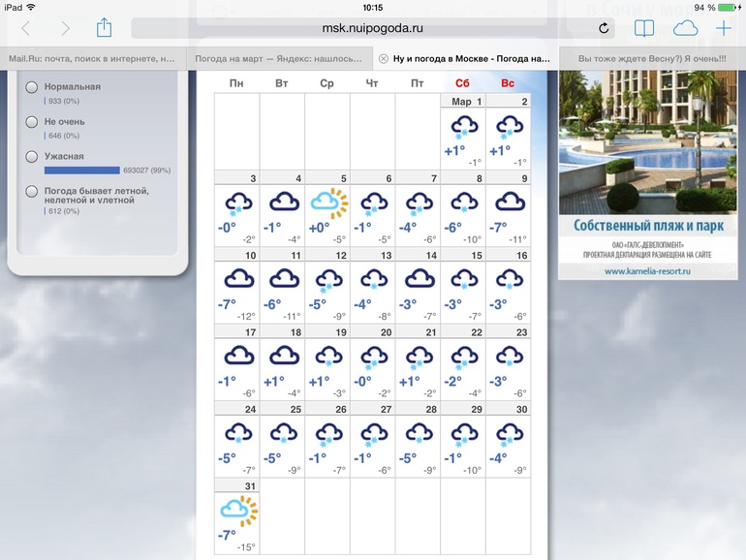Viewport: 746px width, 560px height.
Task: Click the -2° temperature on March 22
Action: (452, 381)
